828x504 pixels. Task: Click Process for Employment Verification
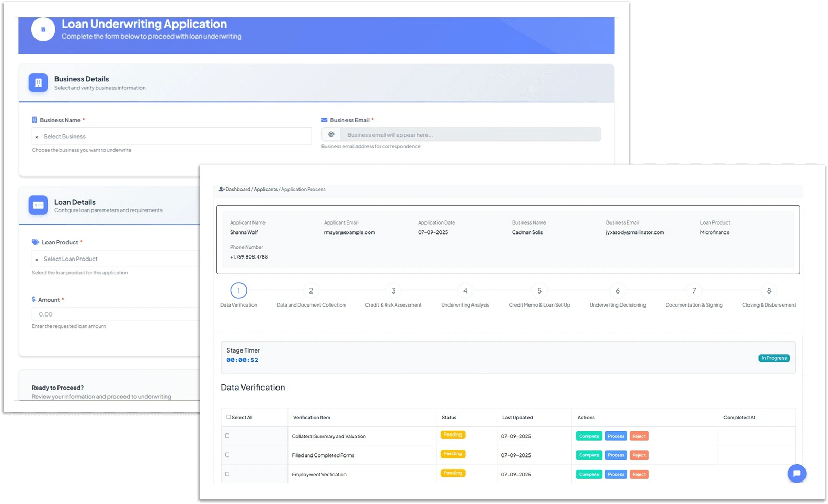click(x=616, y=474)
